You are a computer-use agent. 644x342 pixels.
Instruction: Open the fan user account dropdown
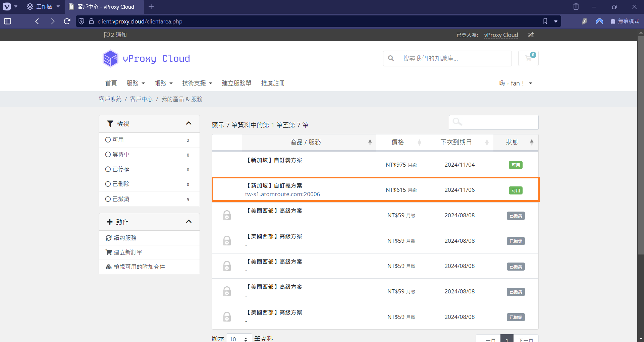tap(516, 83)
